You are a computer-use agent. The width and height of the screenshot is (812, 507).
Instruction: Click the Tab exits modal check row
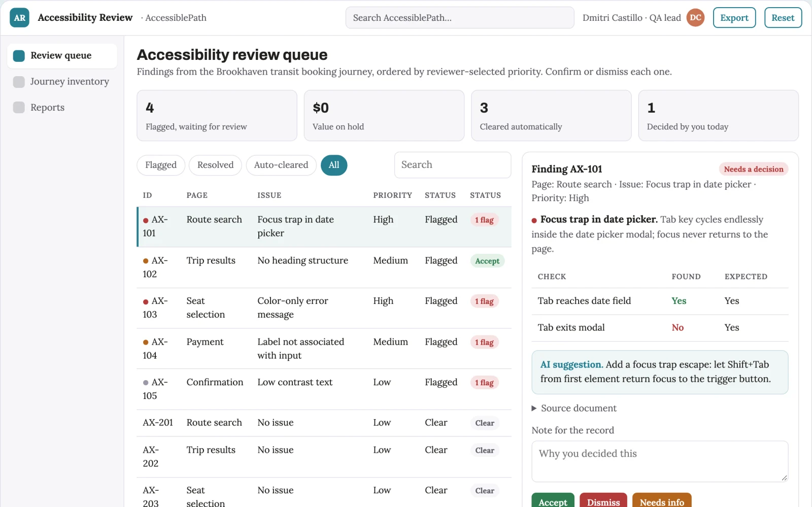point(660,328)
